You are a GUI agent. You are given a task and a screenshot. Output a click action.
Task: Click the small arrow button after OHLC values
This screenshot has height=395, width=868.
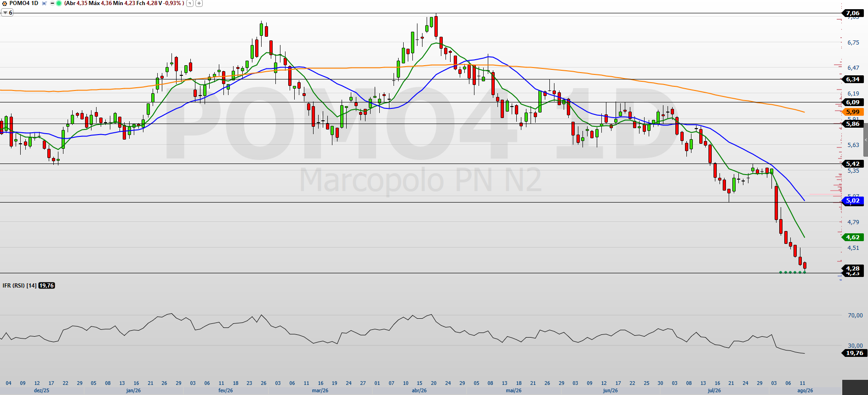pyautogui.click(x=189, y=3)
